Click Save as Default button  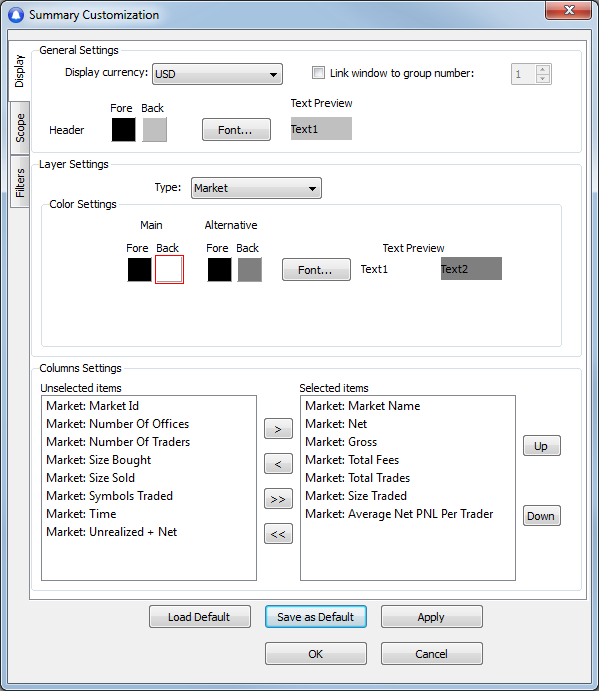pos(316,617)
